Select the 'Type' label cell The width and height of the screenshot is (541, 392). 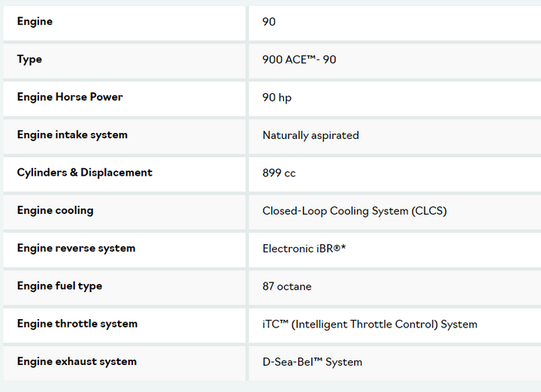[29, 59]
